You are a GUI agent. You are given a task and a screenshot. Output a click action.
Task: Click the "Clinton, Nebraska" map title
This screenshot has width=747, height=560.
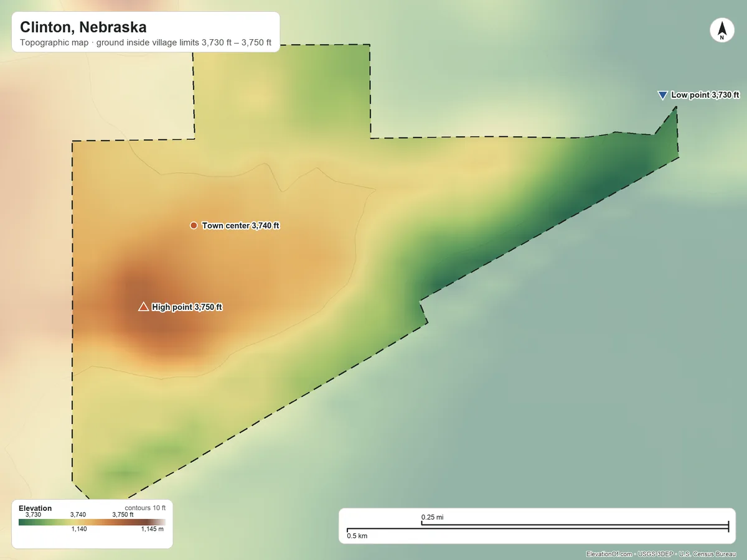point(83,27)
